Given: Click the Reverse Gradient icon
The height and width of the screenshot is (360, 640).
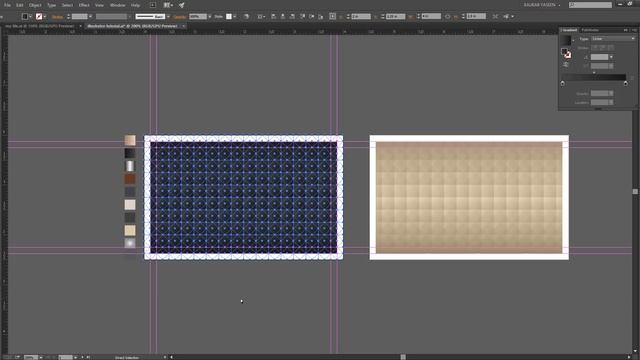Looking at the screenshot, I should tap(566, 64).
